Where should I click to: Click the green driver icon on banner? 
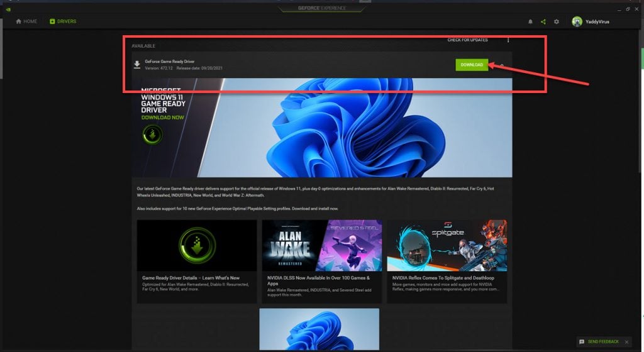pyautogui.click(x=152, y=135)
